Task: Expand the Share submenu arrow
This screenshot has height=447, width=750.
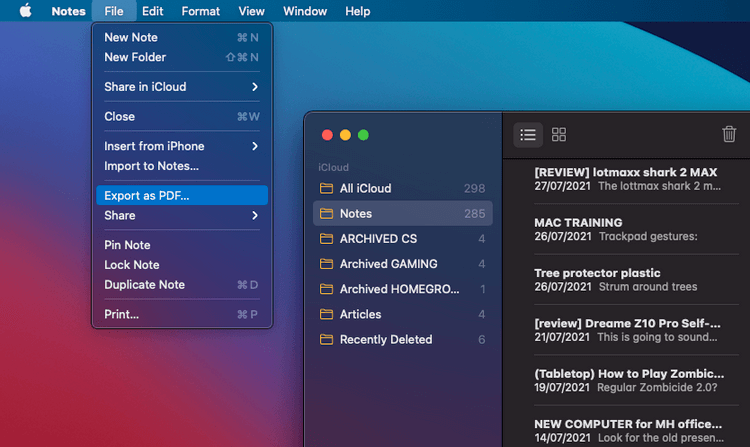Action: pyautogui.click(x=255, y=216)
